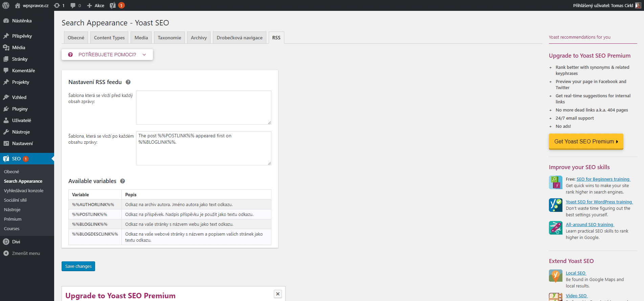Screen dimensions: 644x301
Task: Click the Local SEO icon
Action: (556, 276)
